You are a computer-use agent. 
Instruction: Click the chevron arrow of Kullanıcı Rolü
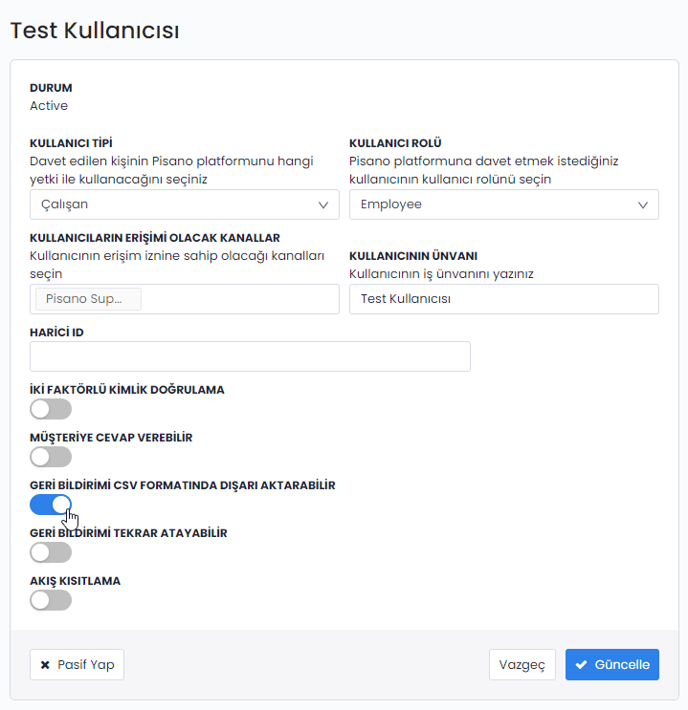pos(643,205)
